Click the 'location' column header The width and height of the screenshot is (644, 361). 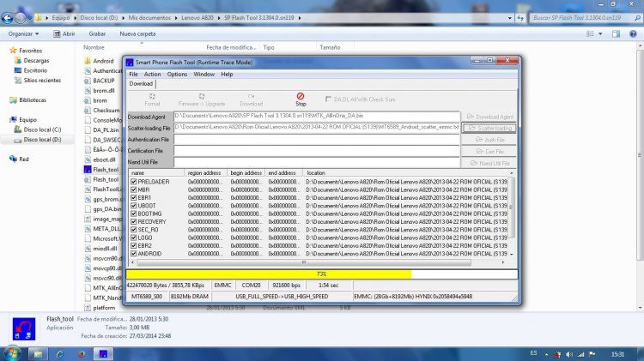[x=407, y=172]
